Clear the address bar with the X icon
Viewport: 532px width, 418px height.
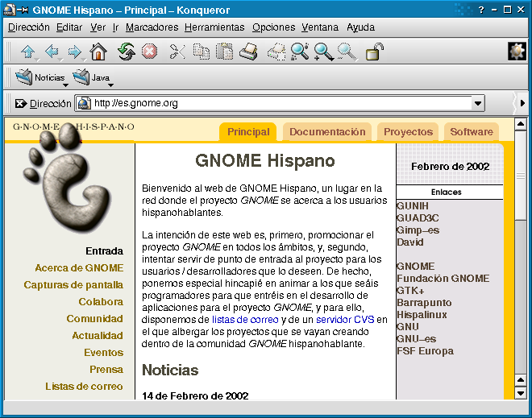(x=21, y=103)
